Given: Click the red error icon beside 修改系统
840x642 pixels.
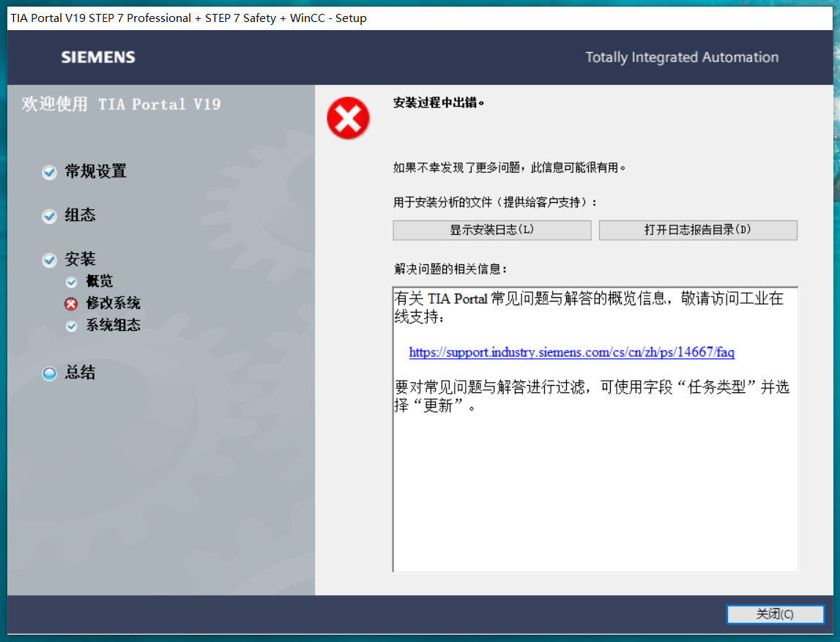Looking at the screenshot, I should [71, 304].
